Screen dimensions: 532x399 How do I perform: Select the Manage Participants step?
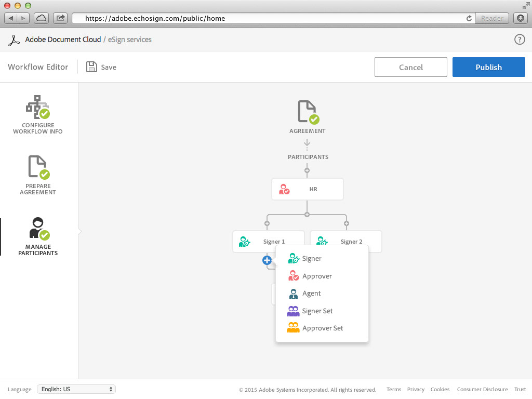[x=38, y=236]
